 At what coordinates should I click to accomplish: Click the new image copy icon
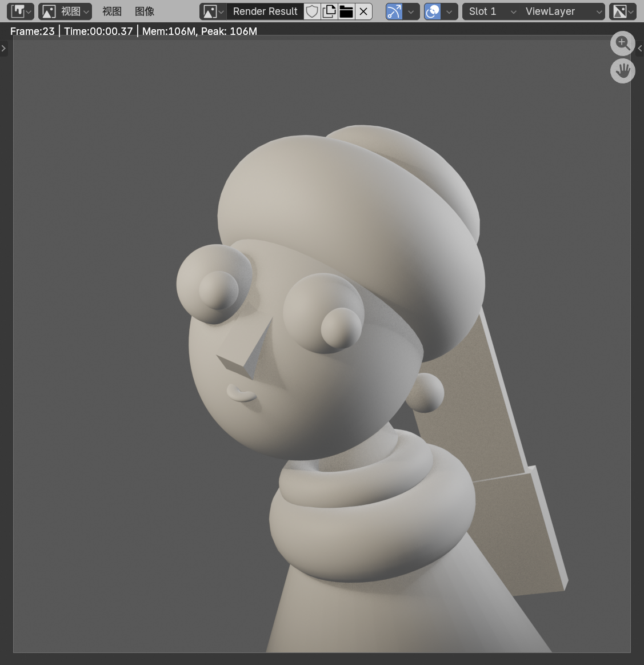[x=329, y=11]
